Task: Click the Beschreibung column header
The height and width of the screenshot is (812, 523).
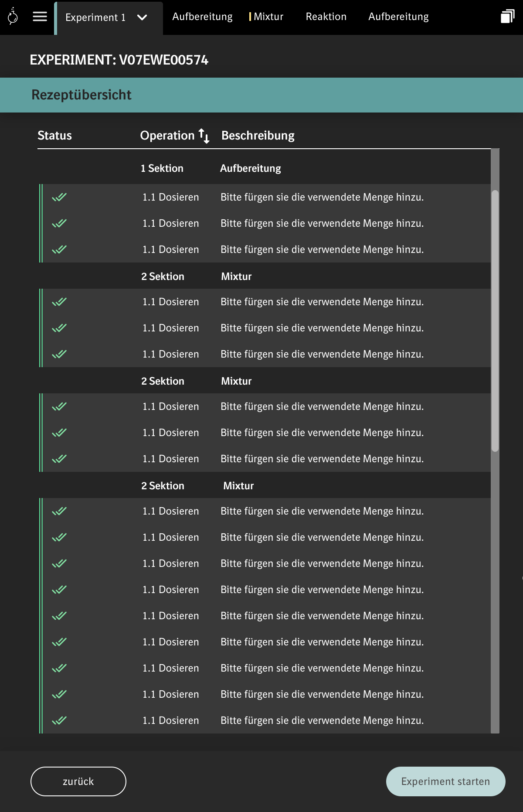Action: (x=258, y=136)
